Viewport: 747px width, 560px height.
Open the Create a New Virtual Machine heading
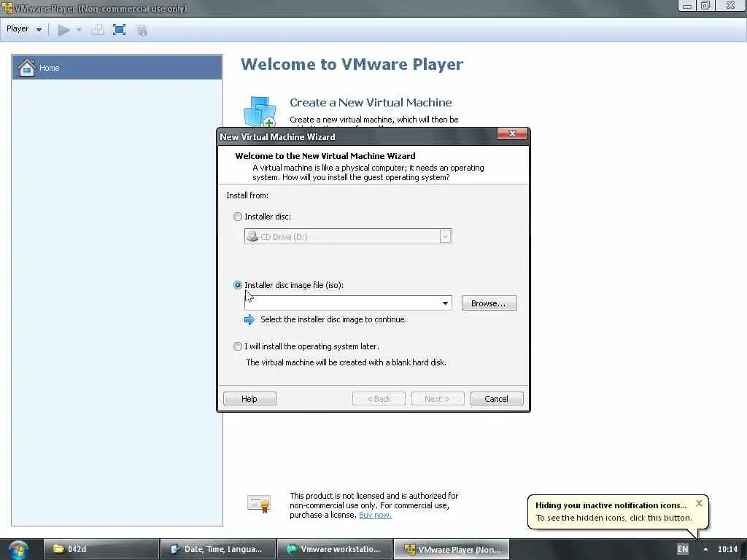[x=371, y=102]
